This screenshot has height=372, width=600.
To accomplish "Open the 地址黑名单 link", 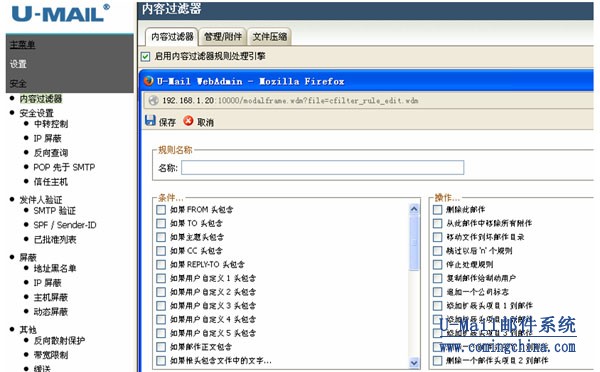I will pyautogui.click(x=55, y=268).
